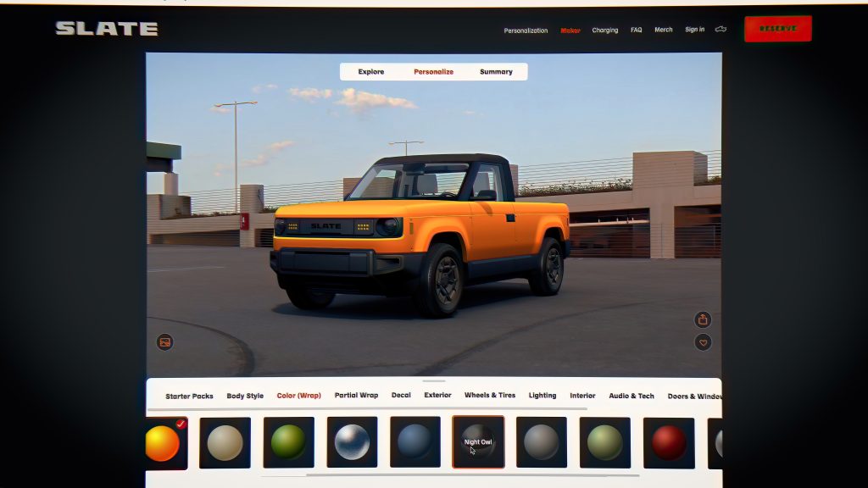868x488 pixels.
Task: Choose the red sphere wrap color
Action: pyautogui.click(x=669, y=442)
